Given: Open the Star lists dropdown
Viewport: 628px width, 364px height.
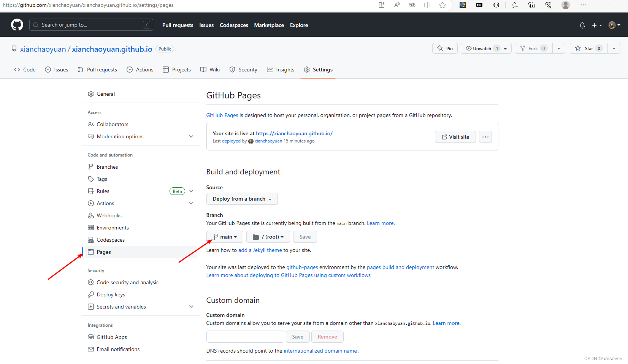Looking at the screenshot, I should [614, 48].
